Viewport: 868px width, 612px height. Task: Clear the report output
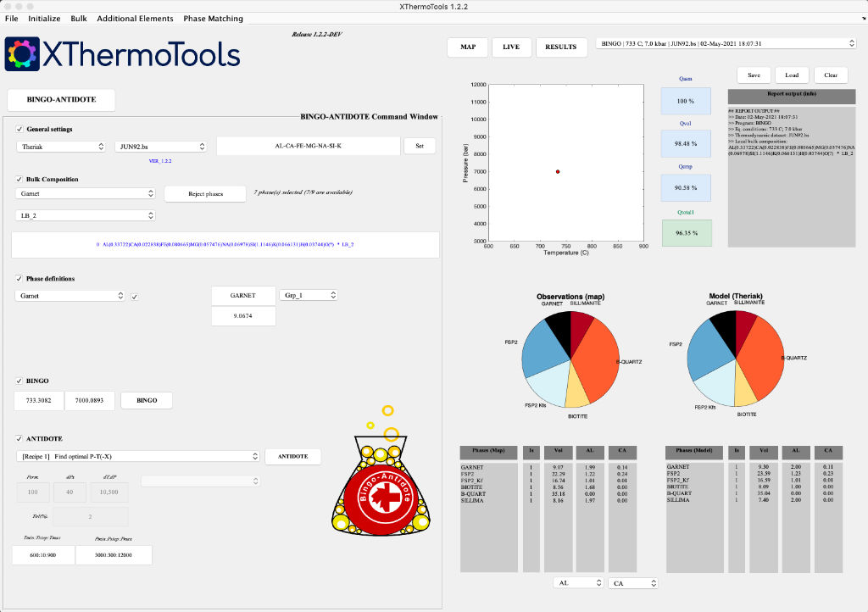coord(831,75)
